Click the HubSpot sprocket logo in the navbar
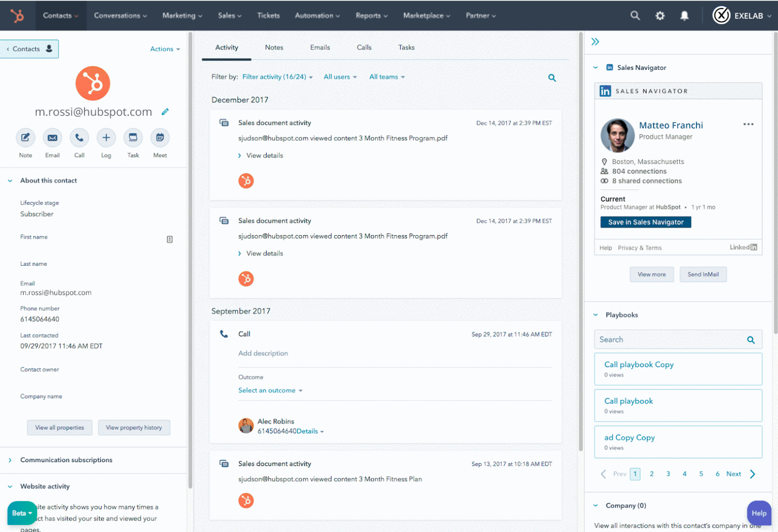This screenshot has height=532, width=778. point(17,16)
